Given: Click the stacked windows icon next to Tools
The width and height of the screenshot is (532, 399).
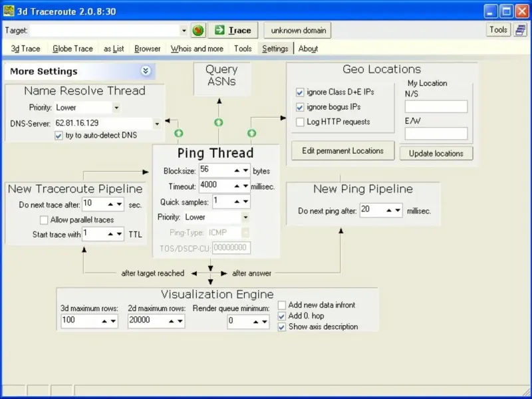Looking at the screenshot, I should click(520, 30).
